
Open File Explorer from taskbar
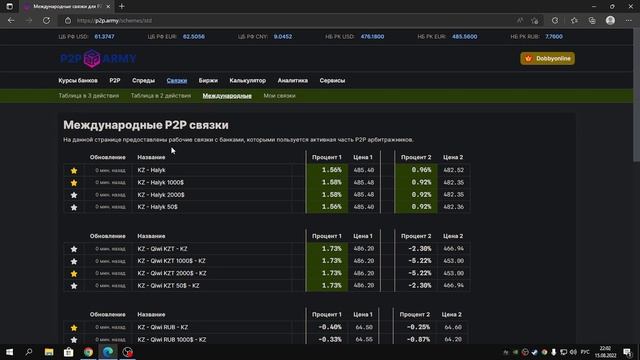coord(49,352)
